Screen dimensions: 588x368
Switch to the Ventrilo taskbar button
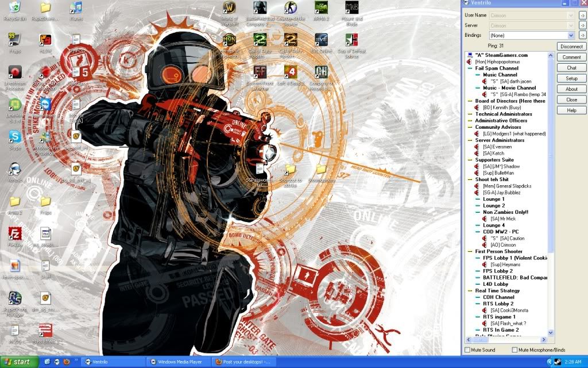point(113,362)
